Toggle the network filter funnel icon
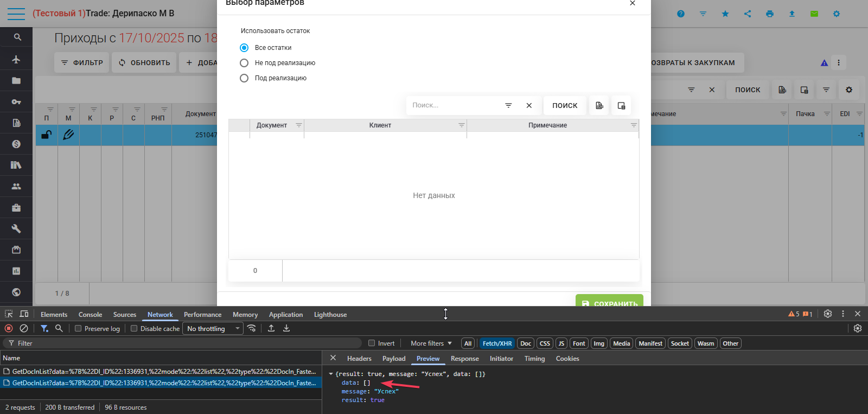This screenshot has width=868, height=414. (x=44, y=328)
